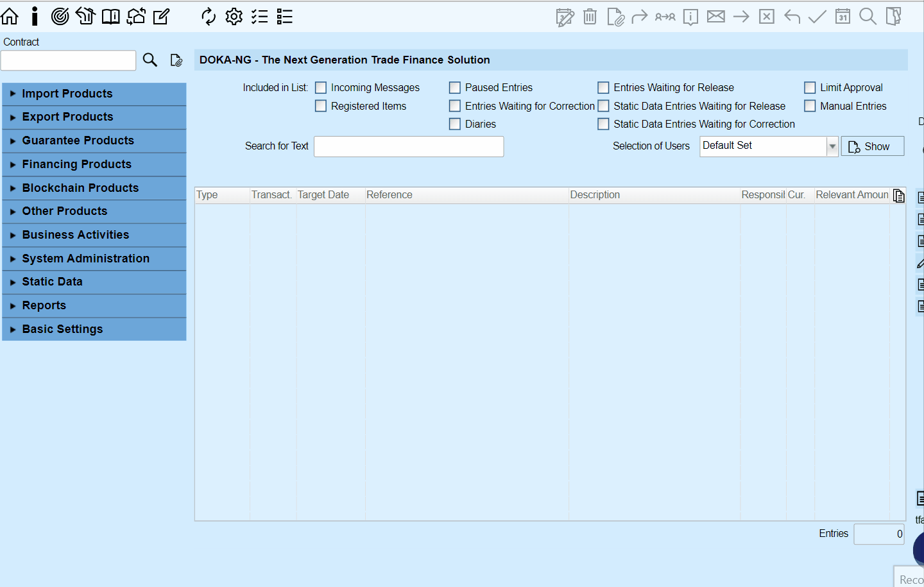This screenshot has width=924, height=587.
Task: Click the info speech bubble icon
Action: tap(691, 17)
